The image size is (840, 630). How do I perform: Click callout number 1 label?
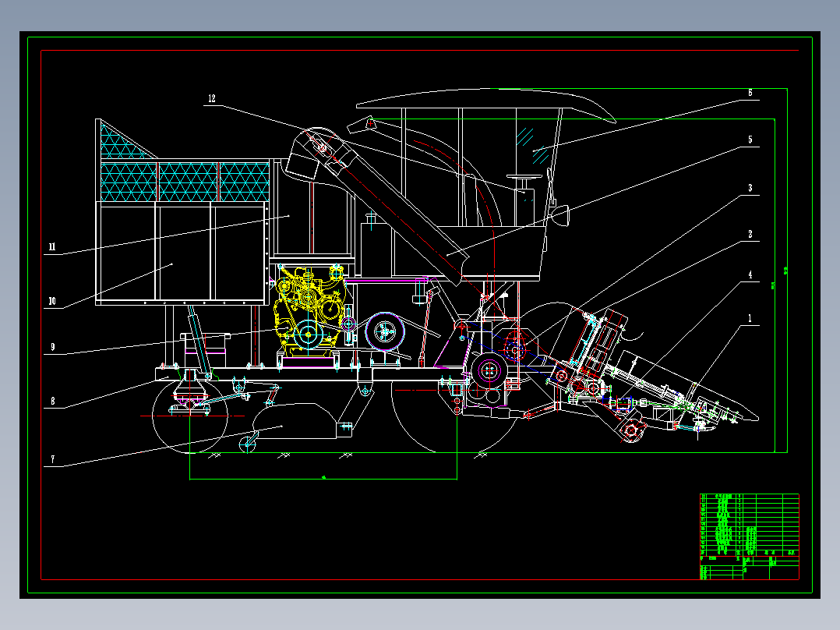tap(750, 318)
